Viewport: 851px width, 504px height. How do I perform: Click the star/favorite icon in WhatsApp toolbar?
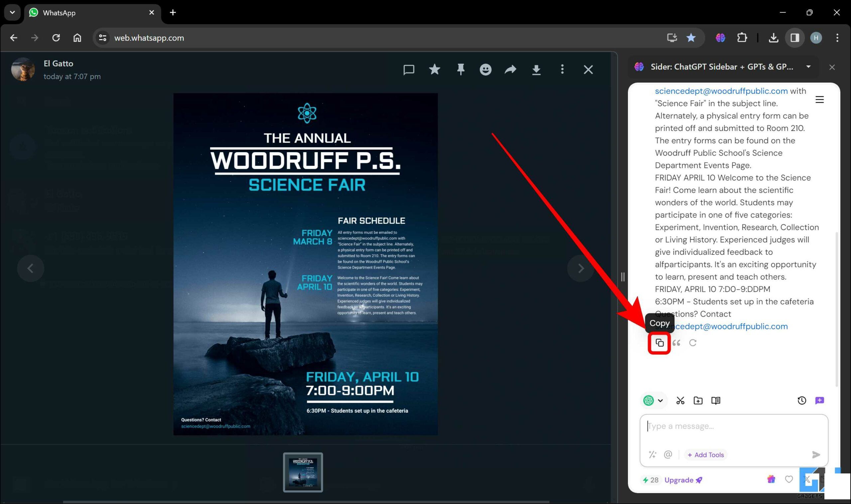[x=434, y=69]
